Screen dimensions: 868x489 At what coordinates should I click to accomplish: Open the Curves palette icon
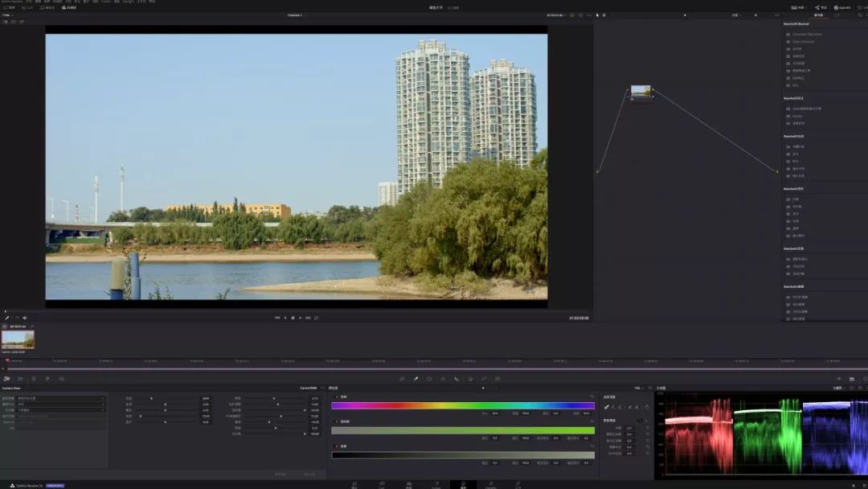pyautogui.click(x=401, y=378)
